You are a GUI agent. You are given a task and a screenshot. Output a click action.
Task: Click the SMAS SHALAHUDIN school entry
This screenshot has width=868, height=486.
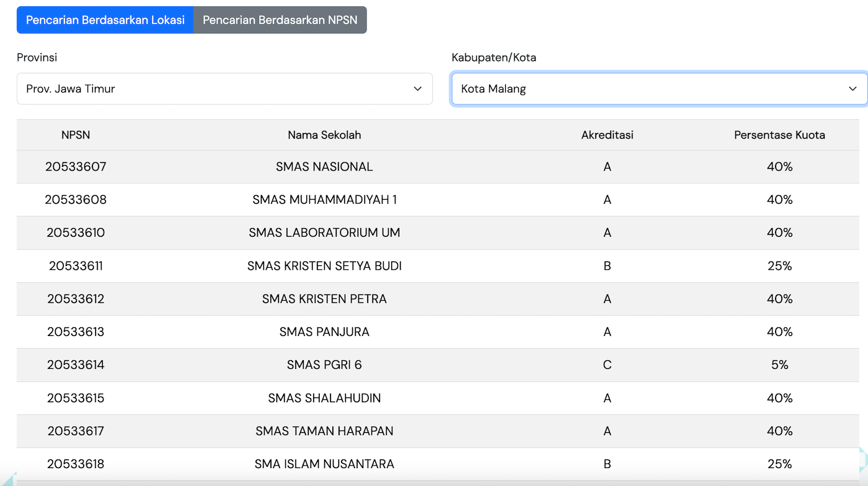324,398
